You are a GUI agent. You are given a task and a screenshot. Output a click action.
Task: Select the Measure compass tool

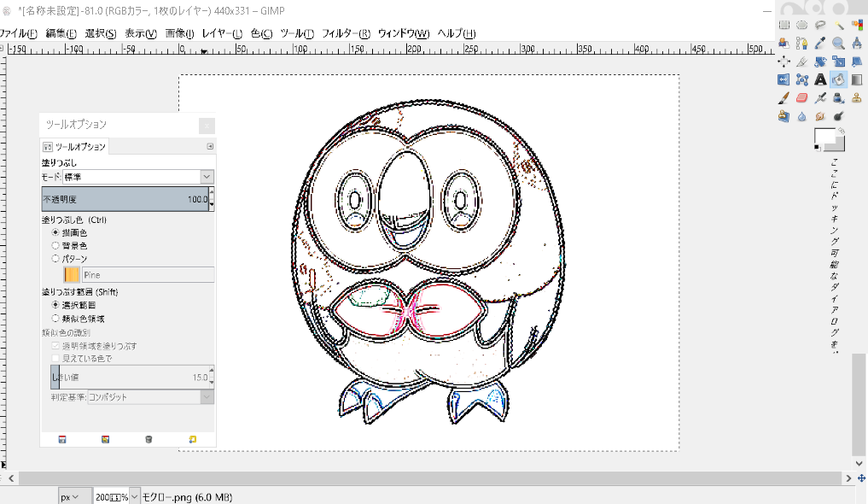pyautogui.click(x=857, y=44)
